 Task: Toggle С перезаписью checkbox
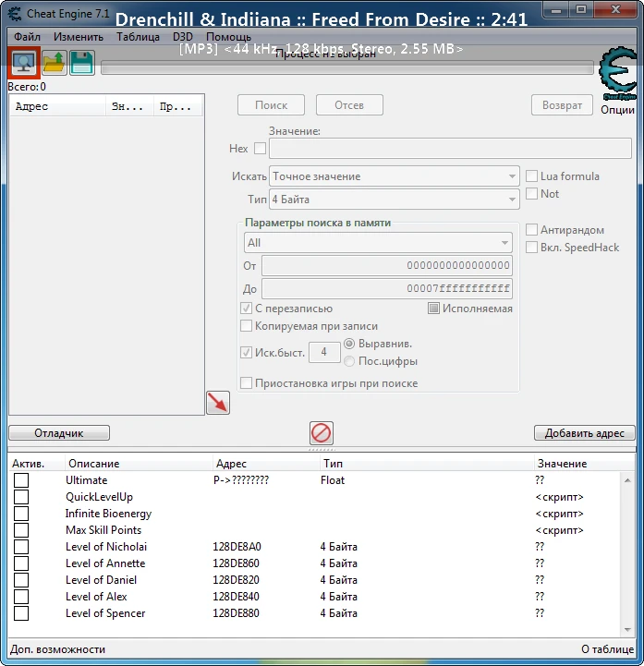click(247, 309)
